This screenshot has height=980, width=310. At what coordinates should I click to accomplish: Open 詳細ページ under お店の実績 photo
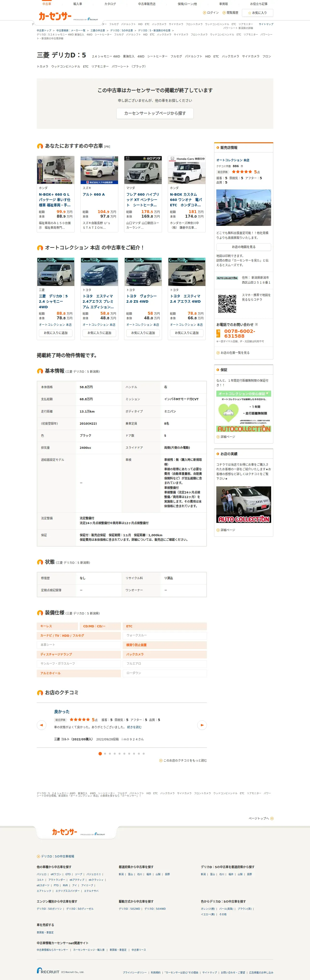click(x=226, y=530)
